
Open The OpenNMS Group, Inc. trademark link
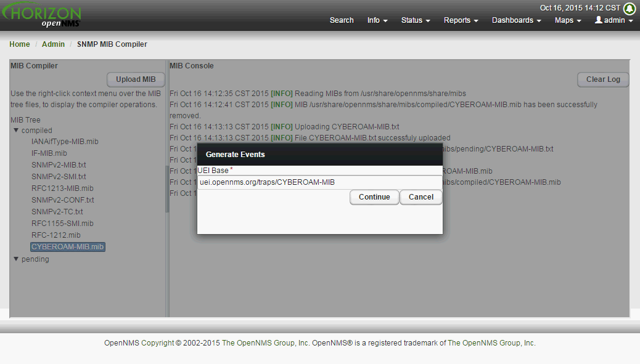pyautogui.click(x=491, y=343)
